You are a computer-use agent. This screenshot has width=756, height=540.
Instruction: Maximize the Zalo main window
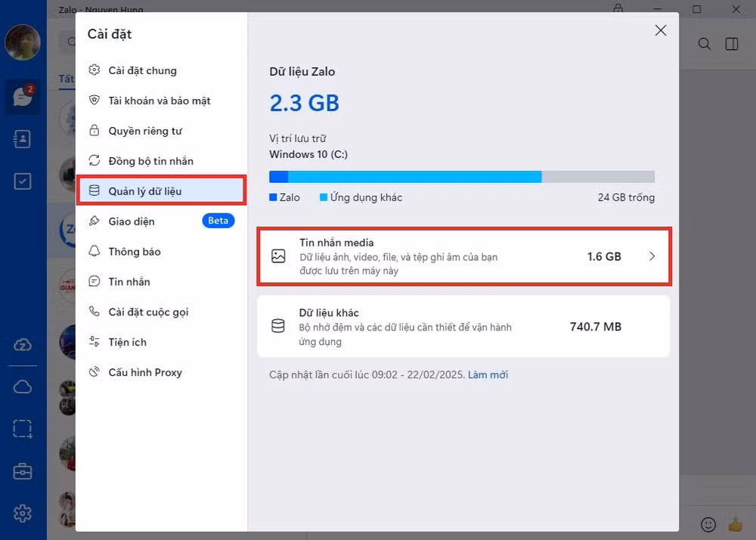point(697,8)
